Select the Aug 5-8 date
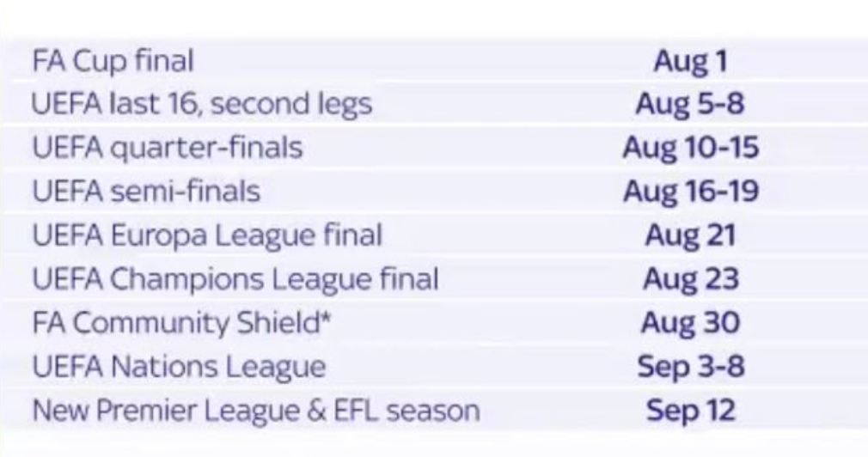Image resolution: width=868 pixels, height=457 pixels. pos(690,104)
